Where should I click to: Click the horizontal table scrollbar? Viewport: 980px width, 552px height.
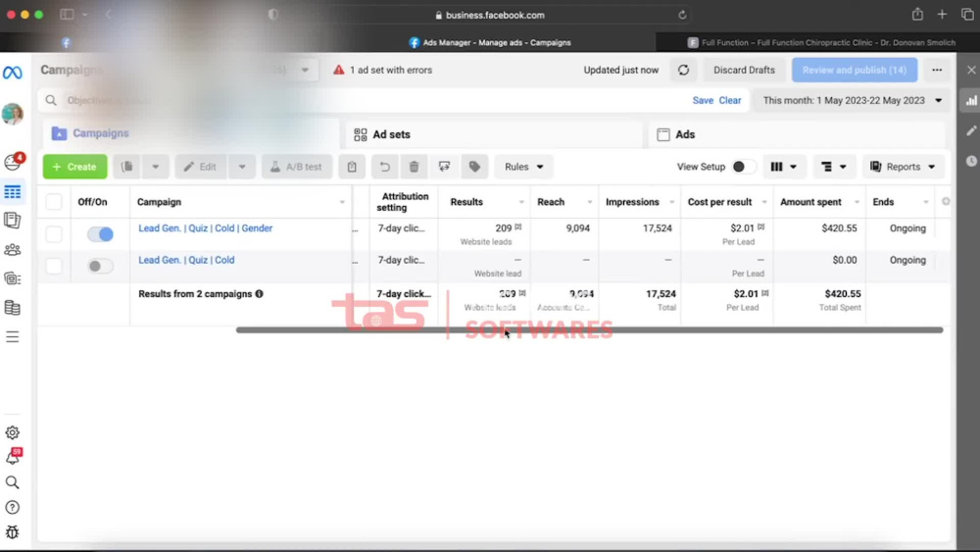[x=589, y=330]
